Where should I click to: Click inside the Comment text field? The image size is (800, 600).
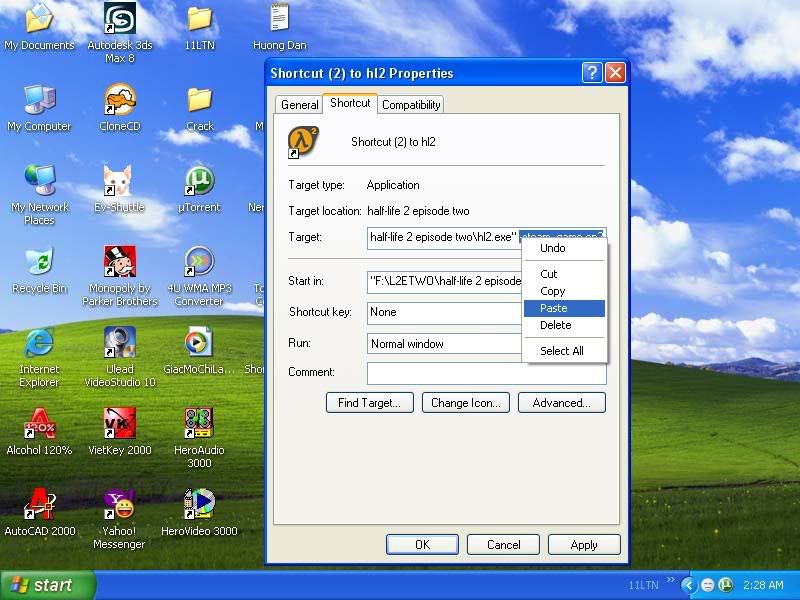[x=487, y=373]
